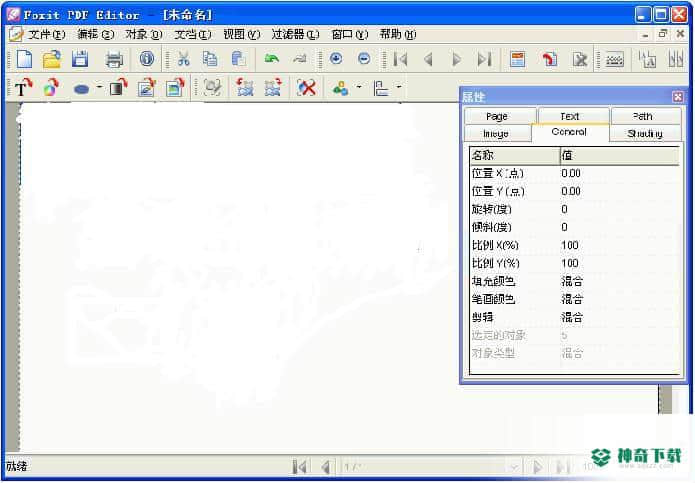Open the 过滤器(L) menu
695x483 pixels.
(295, 34)
